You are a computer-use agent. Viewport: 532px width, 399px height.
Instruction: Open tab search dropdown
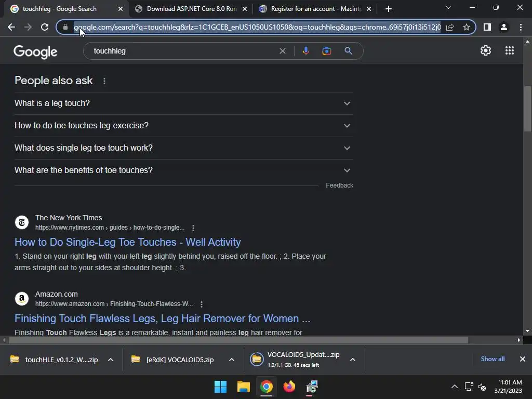tap(448, 7)
